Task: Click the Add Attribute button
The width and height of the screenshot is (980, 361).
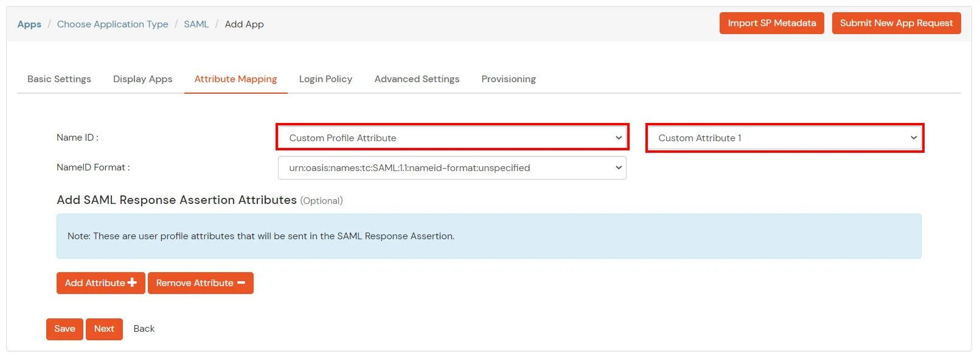Action: click(100, 283)
